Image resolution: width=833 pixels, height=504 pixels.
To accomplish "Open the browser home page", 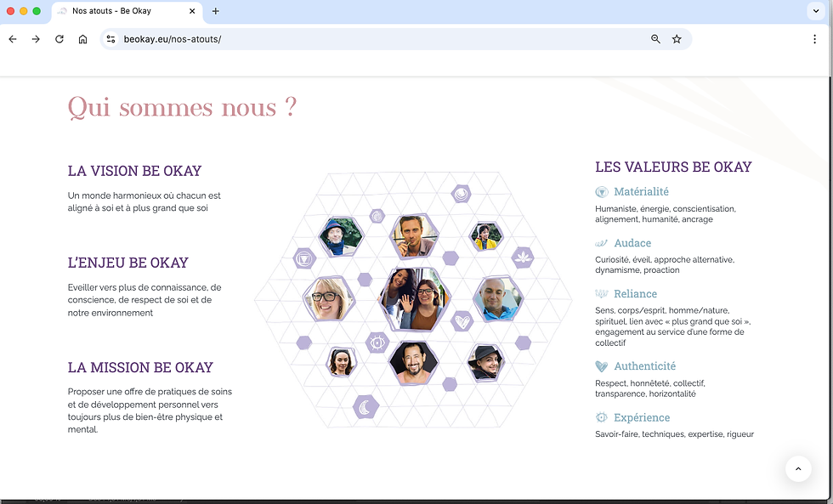I will [x=82, y=39].
